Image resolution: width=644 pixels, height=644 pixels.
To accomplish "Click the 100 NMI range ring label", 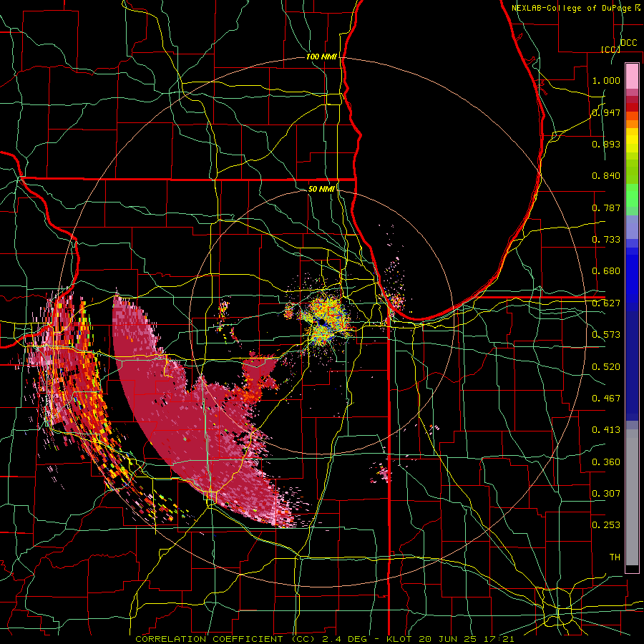I will pos(321,57).
